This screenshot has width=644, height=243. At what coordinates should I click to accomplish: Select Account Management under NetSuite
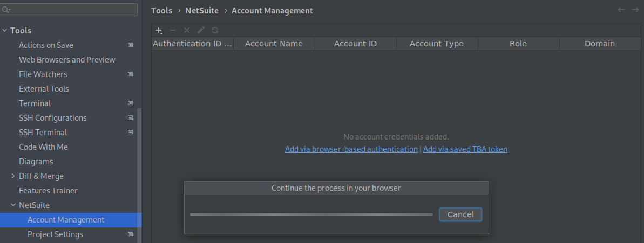pyautogui.click(x=66, y=220)
